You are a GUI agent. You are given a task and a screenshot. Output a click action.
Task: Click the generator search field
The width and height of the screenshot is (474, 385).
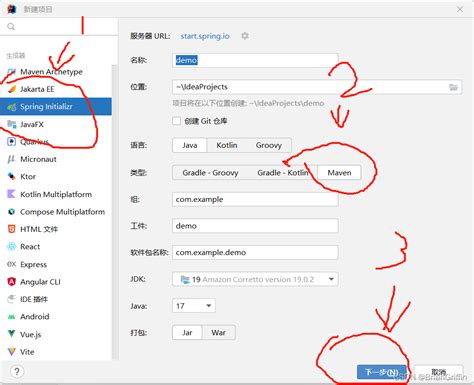tap(59, 26)
